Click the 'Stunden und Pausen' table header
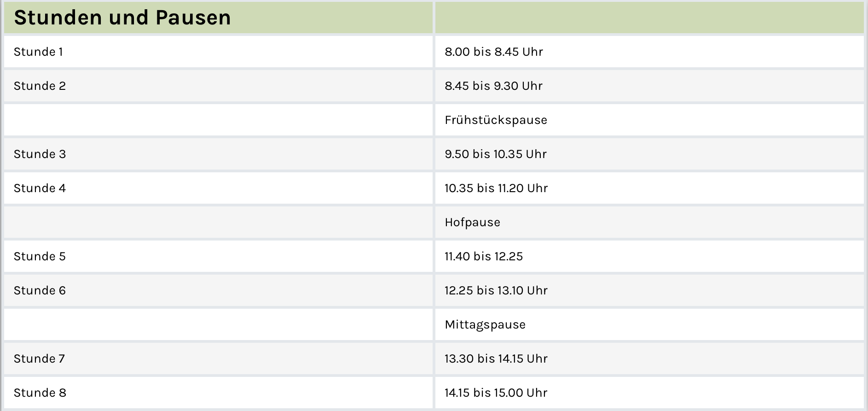This screenshot has width=868, height=411. (x=122, y=18)
